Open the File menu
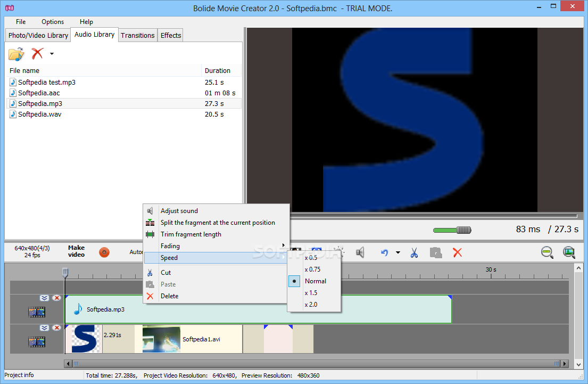Image resolution: width=588 pixels, height=384 pixels. (21, 22)
